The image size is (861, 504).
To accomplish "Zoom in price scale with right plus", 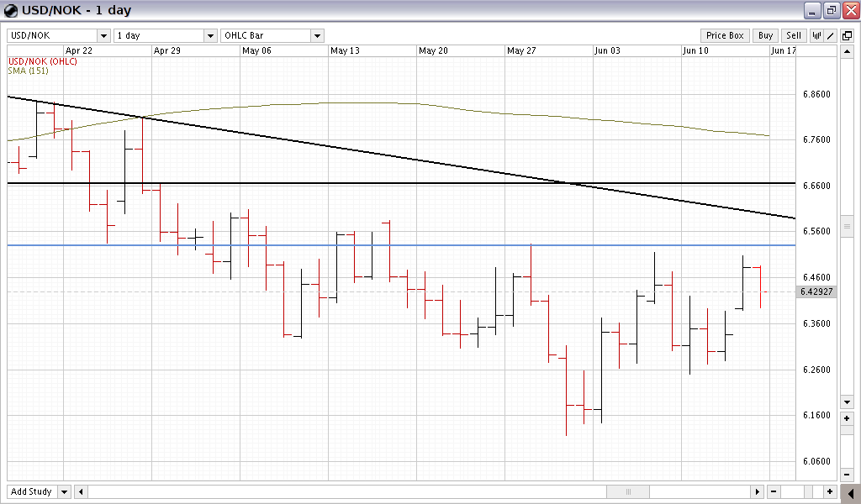I will 847,418.
